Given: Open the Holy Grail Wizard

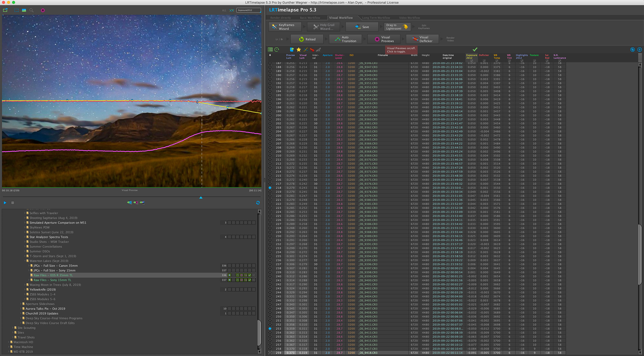Looking at the screenshot, I should click(x=324, y=26).
